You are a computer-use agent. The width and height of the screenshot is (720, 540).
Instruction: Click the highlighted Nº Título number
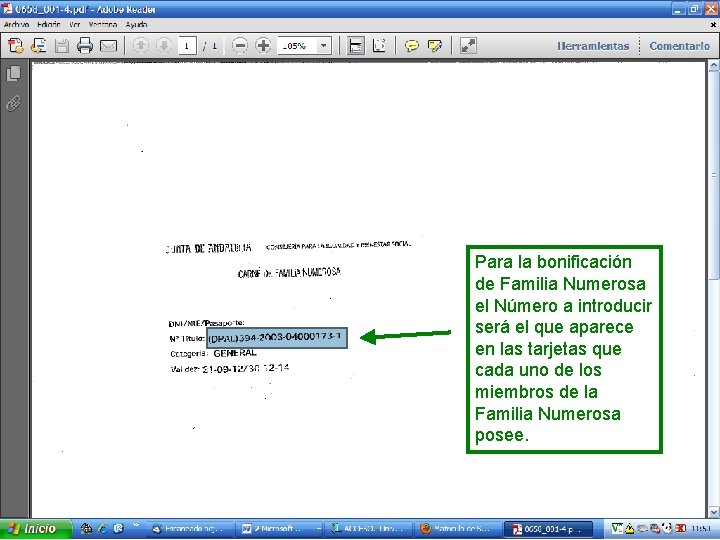277,338
